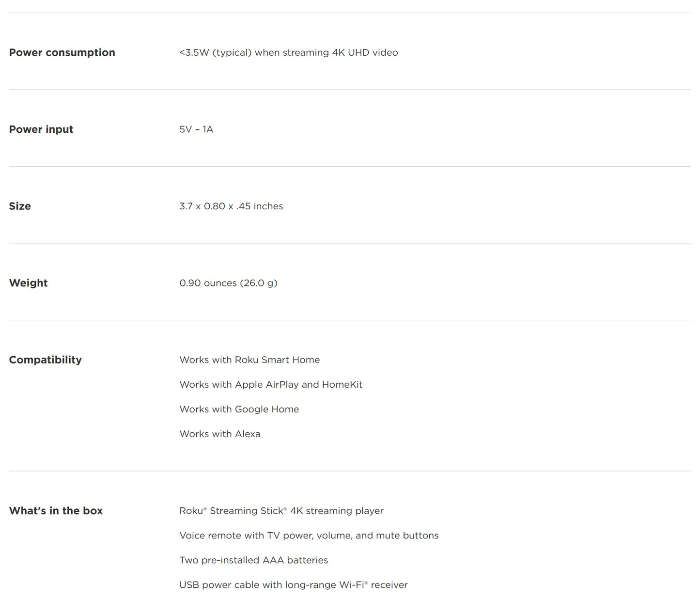Click the '0.90 ounces' weight text
The width and height of the screenshot is (700, 599).
tap(208, 283)
